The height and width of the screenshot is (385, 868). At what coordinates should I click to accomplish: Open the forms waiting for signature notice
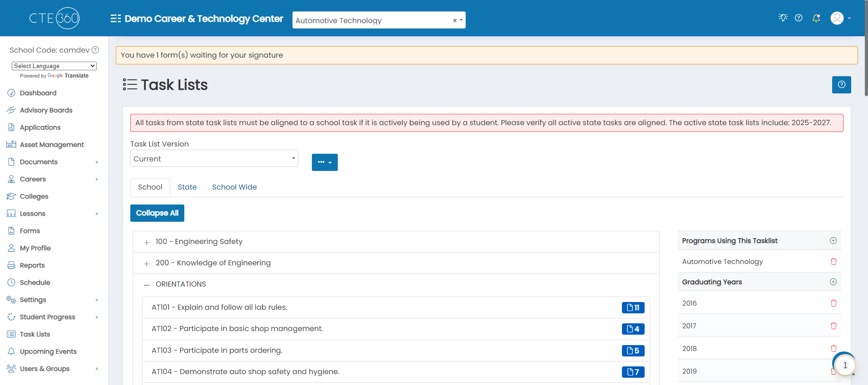coord(487,55)
